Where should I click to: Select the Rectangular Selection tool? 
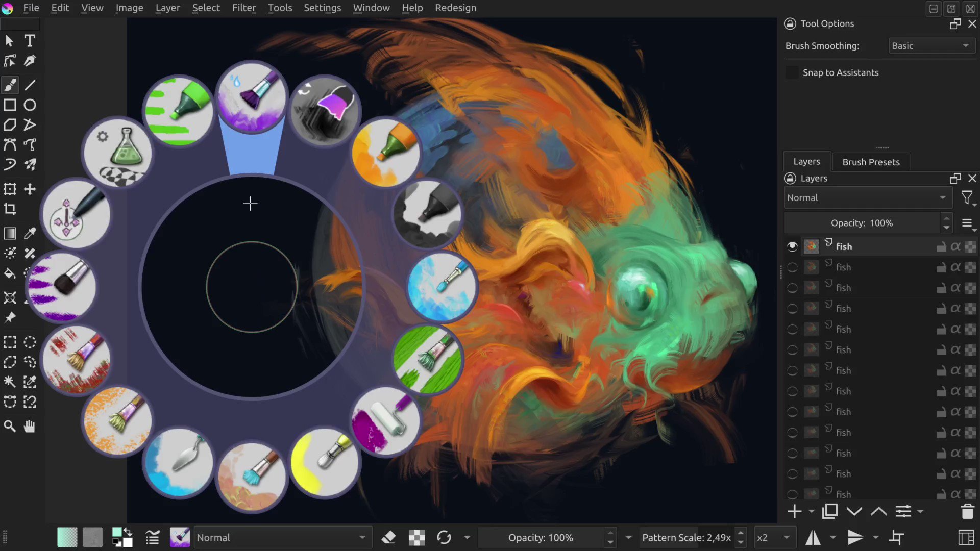[10, 342]
